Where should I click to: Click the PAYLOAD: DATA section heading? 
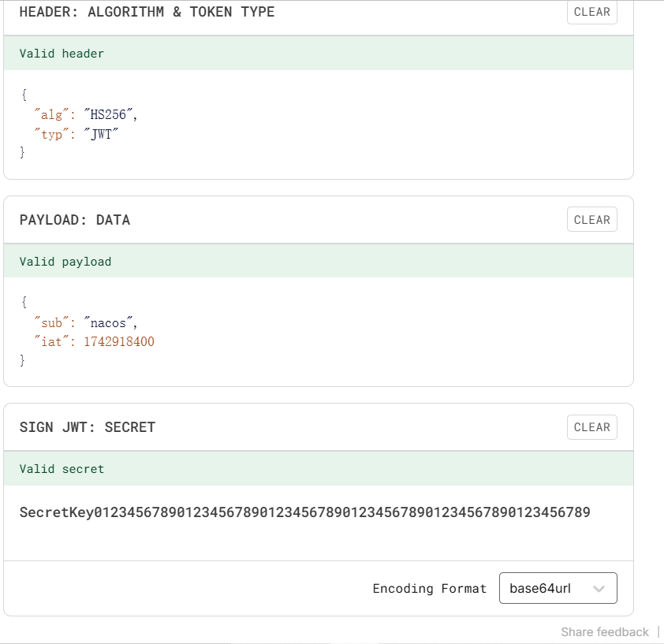tap(75, 220)
